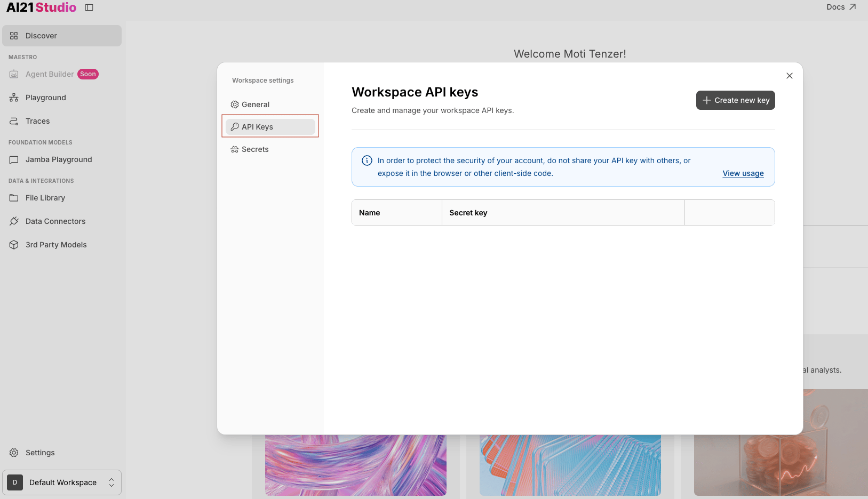Viewport: 868px width, 499px height.
Task: Open Playground from the sidebar
Action: pyautogui.click(x=62, y=98)
